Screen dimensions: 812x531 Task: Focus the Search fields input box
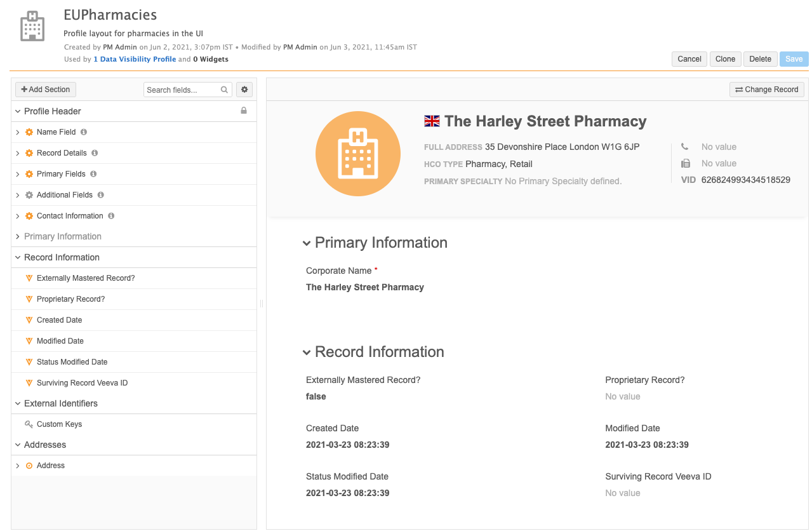(182, 90)
